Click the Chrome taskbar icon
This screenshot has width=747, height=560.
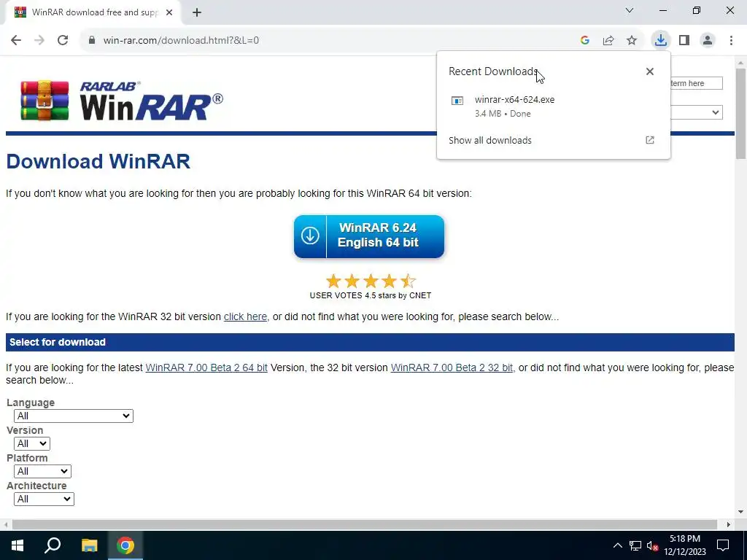[x=125, y=545]
